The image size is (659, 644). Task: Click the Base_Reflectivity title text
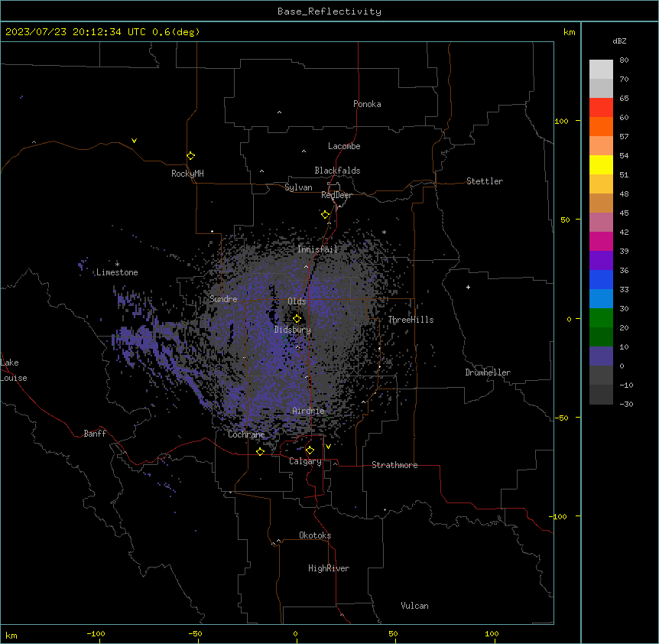point(329,11)
